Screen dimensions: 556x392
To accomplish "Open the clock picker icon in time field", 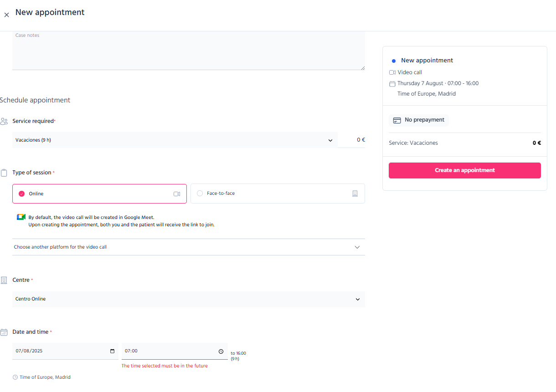I will click(221, 351).
